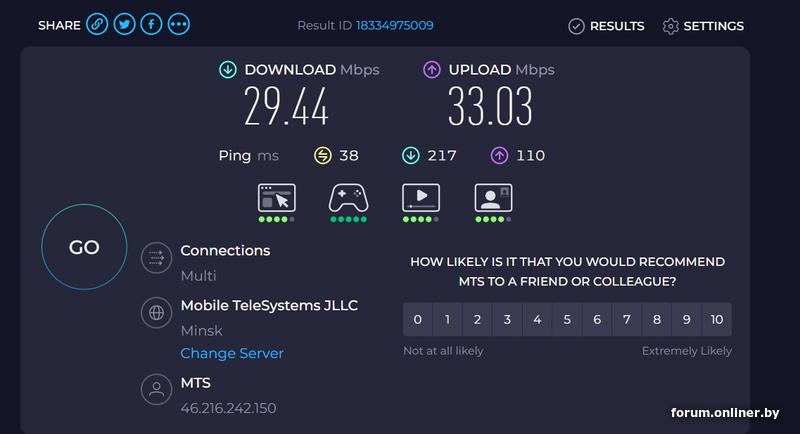Click the globe server icon
The image size is (800, 434).
click(x=156, y=313)
